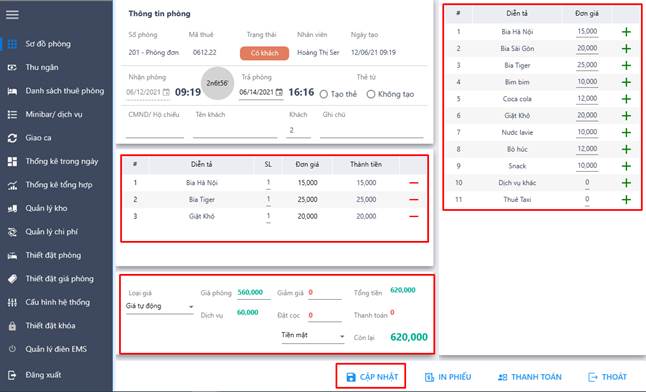This screenshot has height=392, width=646.
Task: Add Bò húc with plus icon
Action: pos(626,149)
